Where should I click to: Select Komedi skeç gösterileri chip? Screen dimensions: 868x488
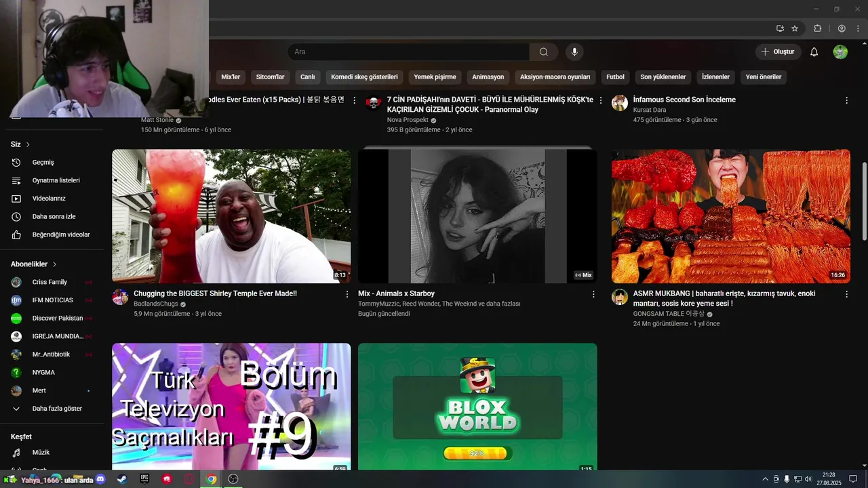[364, 77]
